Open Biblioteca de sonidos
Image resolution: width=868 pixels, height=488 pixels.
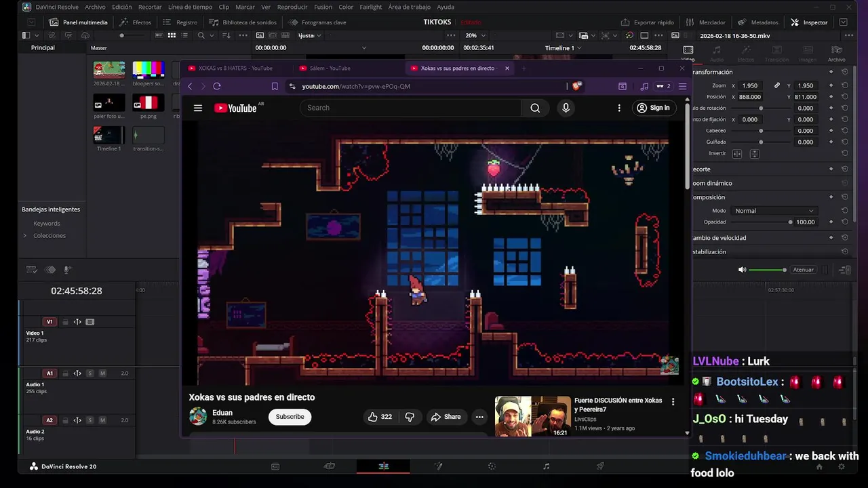coord(242,22)
